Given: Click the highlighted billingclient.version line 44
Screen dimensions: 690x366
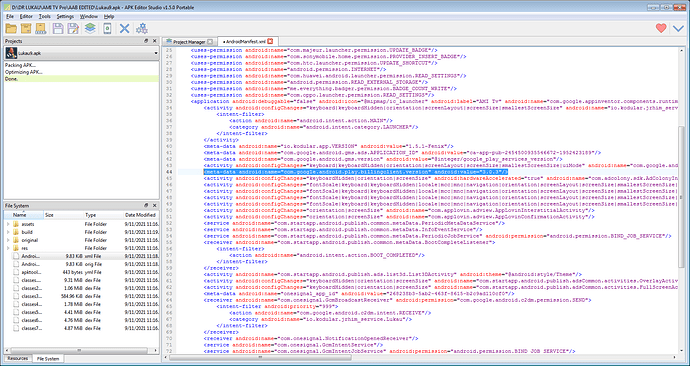Looking at the screenshot, I should click(x=356, y=172).
